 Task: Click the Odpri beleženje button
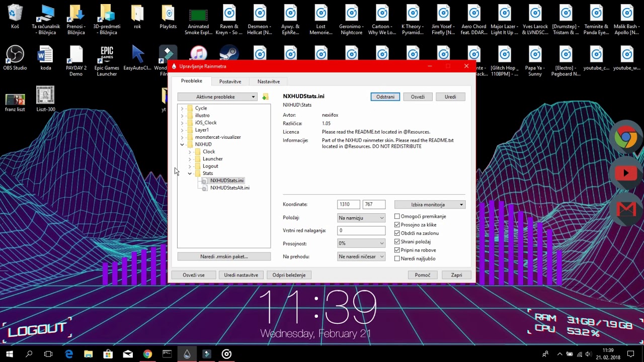click(x=289, y=275)
